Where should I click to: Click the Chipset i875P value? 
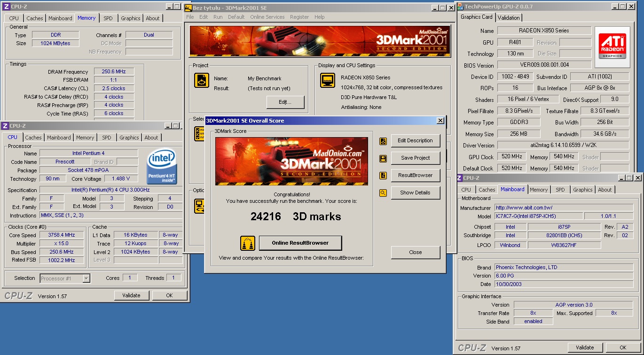pos(564,227)
